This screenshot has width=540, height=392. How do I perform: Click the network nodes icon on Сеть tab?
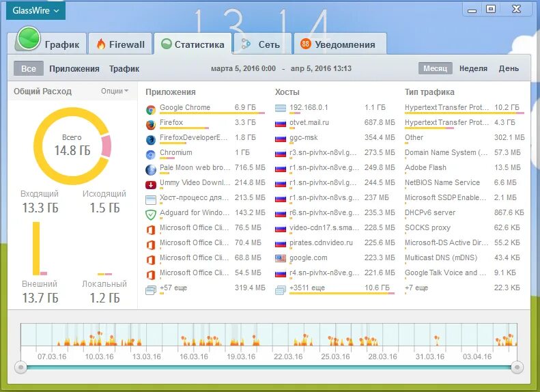[x=246, y=44]
